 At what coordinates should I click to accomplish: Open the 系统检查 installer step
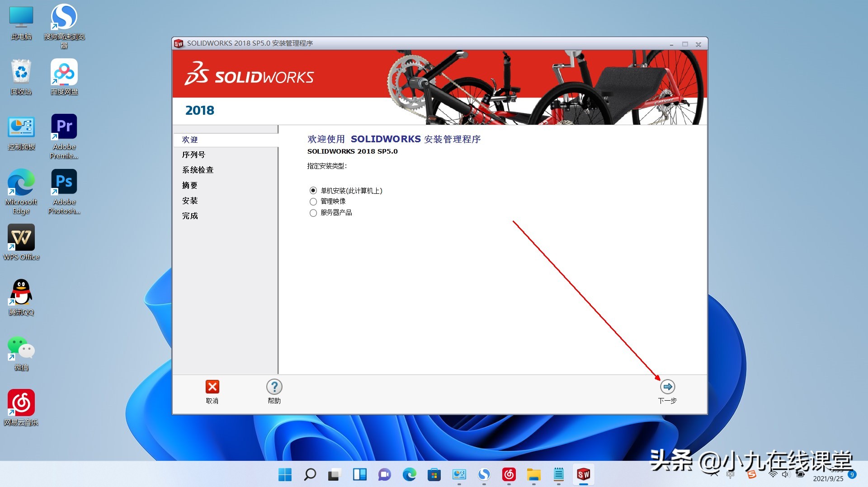coord(198,170)
